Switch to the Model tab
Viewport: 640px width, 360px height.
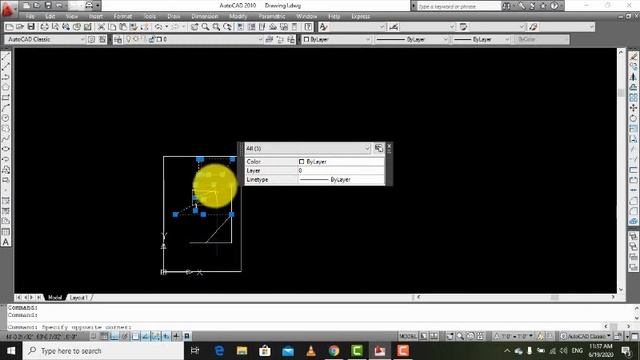[x=55, y=298]
